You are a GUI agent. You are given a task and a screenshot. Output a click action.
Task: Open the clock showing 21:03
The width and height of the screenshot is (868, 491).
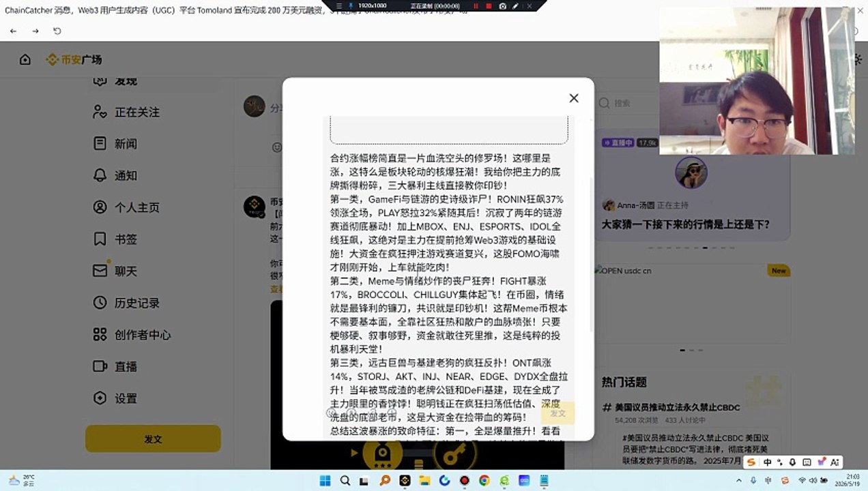click(x=846, y=481)
